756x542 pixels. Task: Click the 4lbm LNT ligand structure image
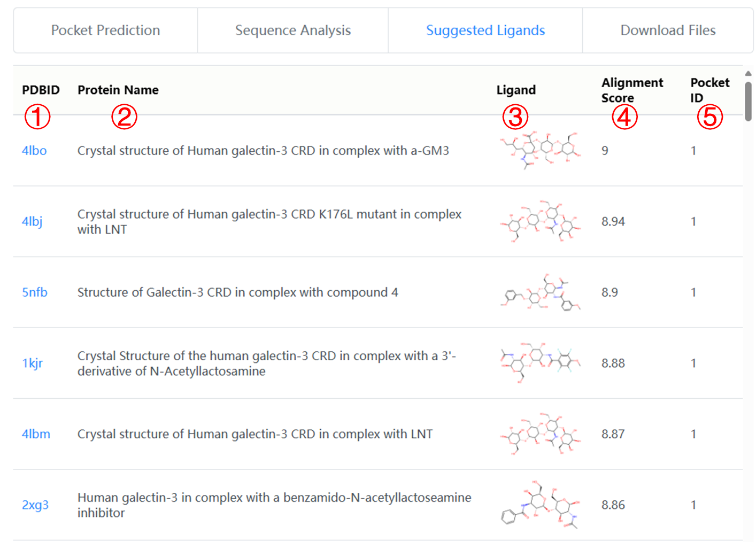[540, 434]
